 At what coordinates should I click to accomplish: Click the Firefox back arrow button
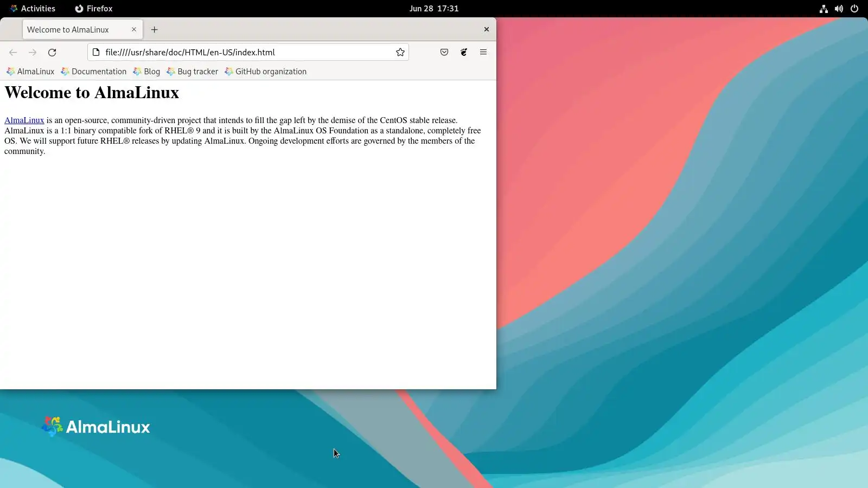[13, 53]
